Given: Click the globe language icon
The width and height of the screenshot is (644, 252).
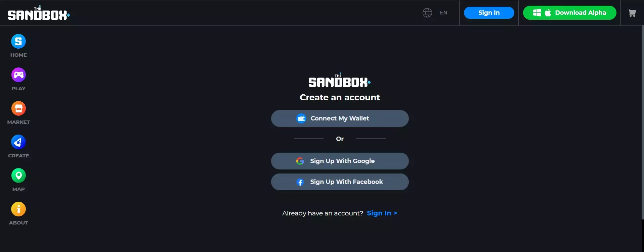Looking at the screenshot, I should point(427,13).
